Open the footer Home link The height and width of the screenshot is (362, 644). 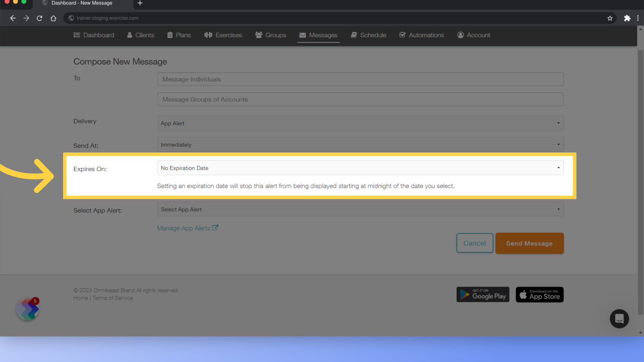pos(80,298)
